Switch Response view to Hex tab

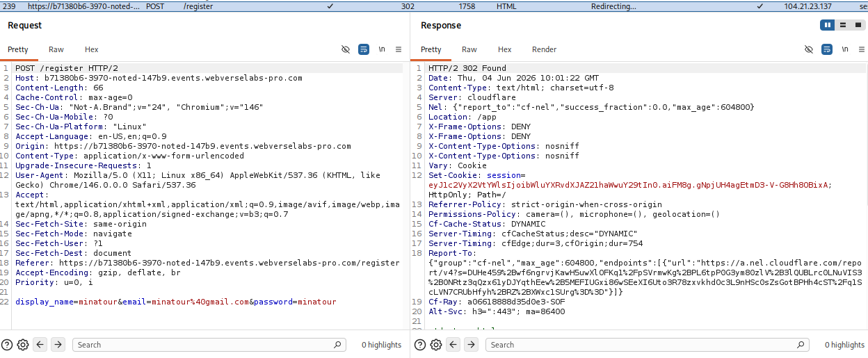point(505,49)
